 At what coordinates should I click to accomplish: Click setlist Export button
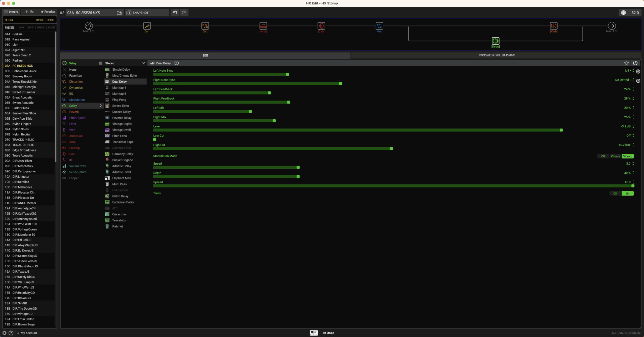point(50,20)
